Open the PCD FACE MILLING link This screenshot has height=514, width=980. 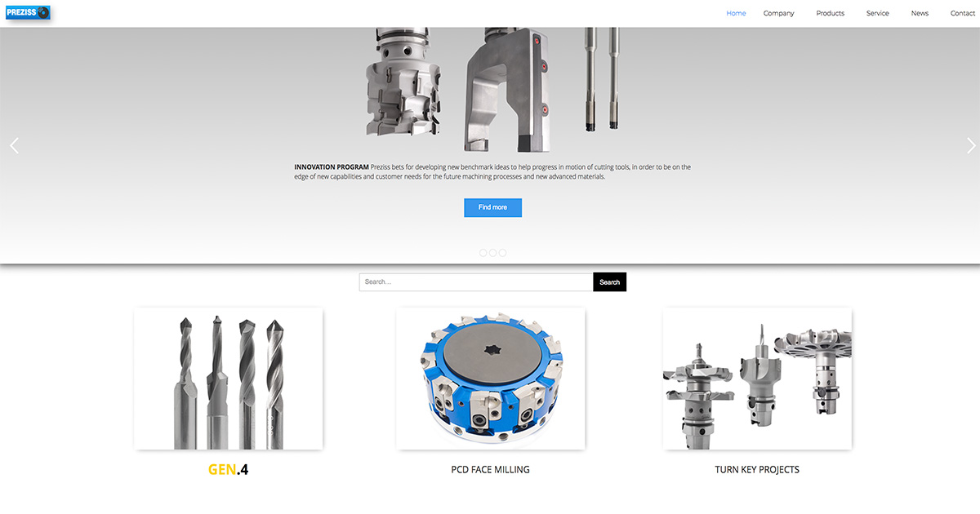coord(490,469)
